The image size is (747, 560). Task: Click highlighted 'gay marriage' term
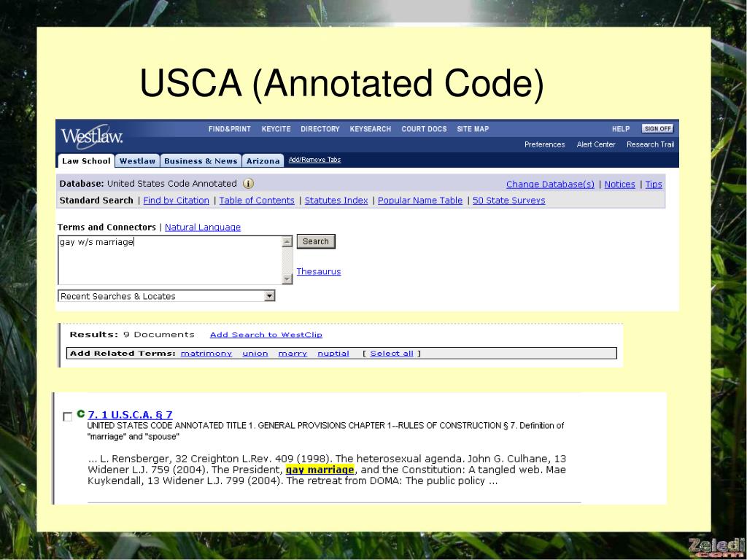pyautogui.click(x=320, y=470)
